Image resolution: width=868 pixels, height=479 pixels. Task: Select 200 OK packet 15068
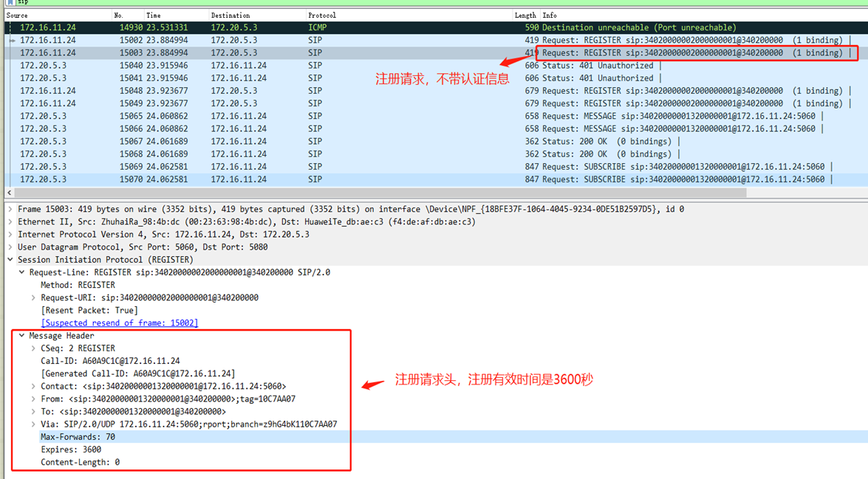(x=436, y=154)
